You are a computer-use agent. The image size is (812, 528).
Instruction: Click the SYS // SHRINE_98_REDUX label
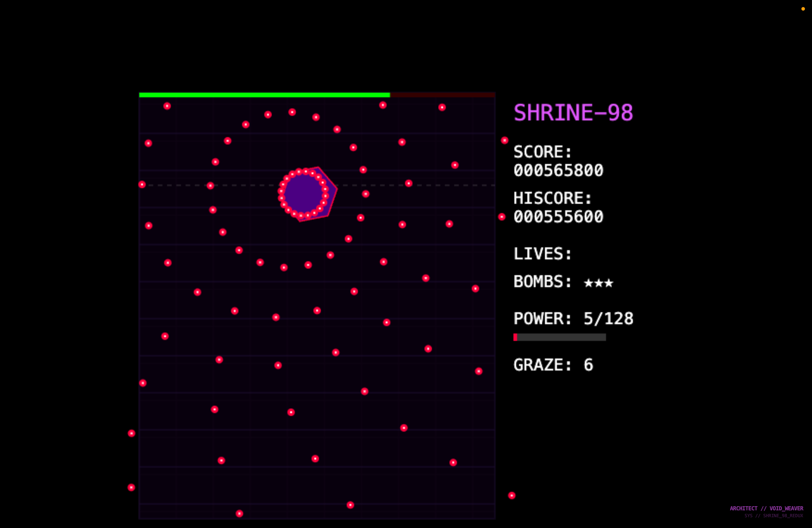pos(773,516)
